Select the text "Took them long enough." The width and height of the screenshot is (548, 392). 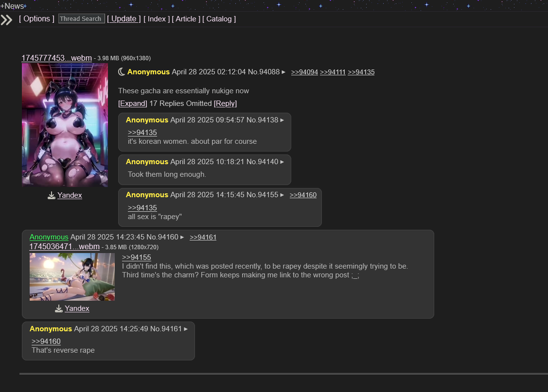[167, 174]
